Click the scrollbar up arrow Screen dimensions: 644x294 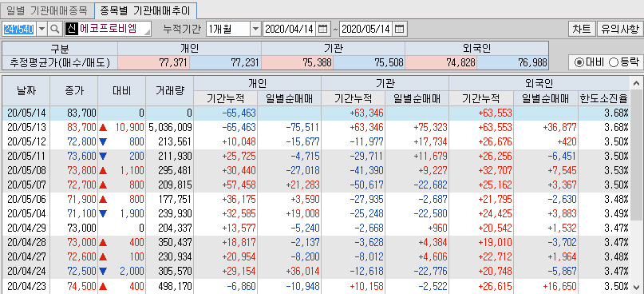[637, 82]
